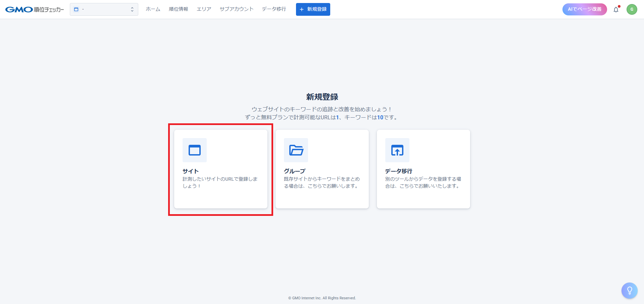Open the エリア menu item
The image size is (644, 304).
coord(204,9)
